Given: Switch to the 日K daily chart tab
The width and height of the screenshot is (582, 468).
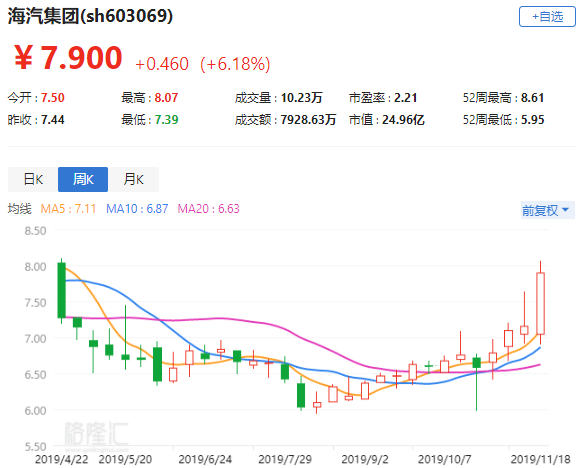Looking at the screenshot, I should pos(33,180).
